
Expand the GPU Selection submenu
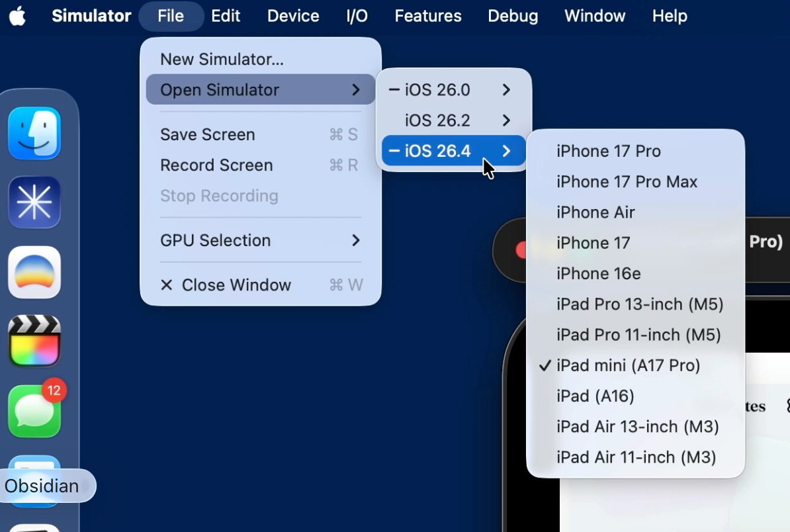coord(261,240)
